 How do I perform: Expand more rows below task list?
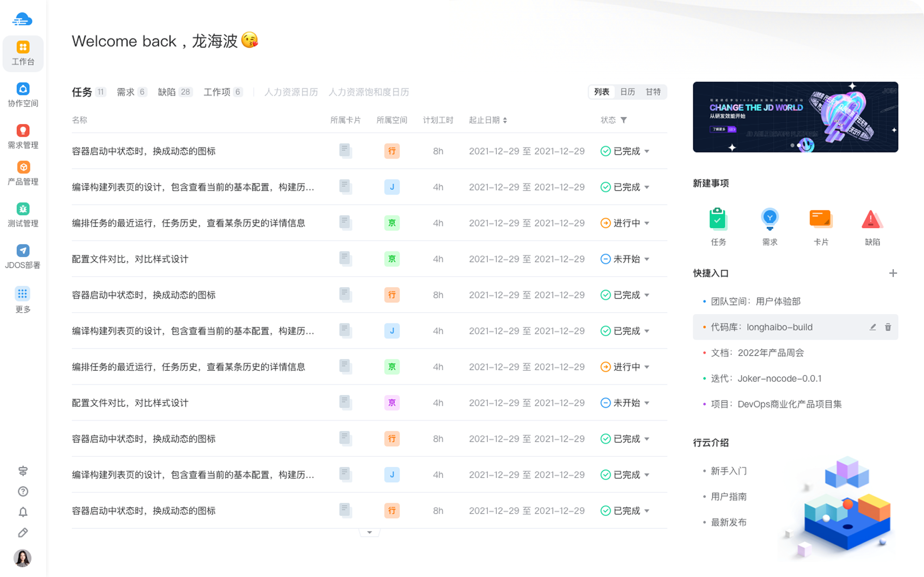[x=369, y=533]
